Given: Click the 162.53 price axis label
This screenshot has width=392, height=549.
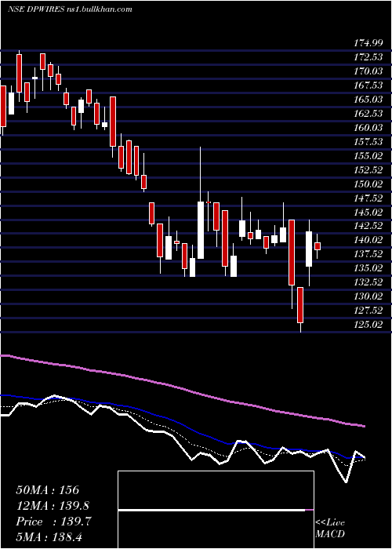Looking at the screenshot, I should [368, 114].
